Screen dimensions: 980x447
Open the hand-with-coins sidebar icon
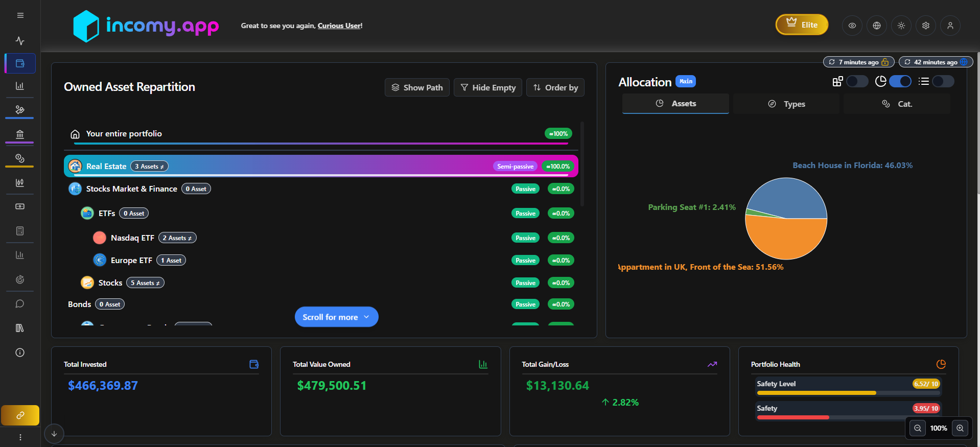coord(20,109)
